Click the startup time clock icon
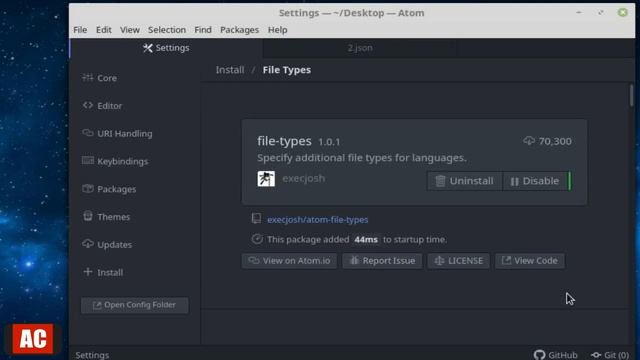Screen dimensions: 640x360 pyautogui.click(x=257, y=239)
